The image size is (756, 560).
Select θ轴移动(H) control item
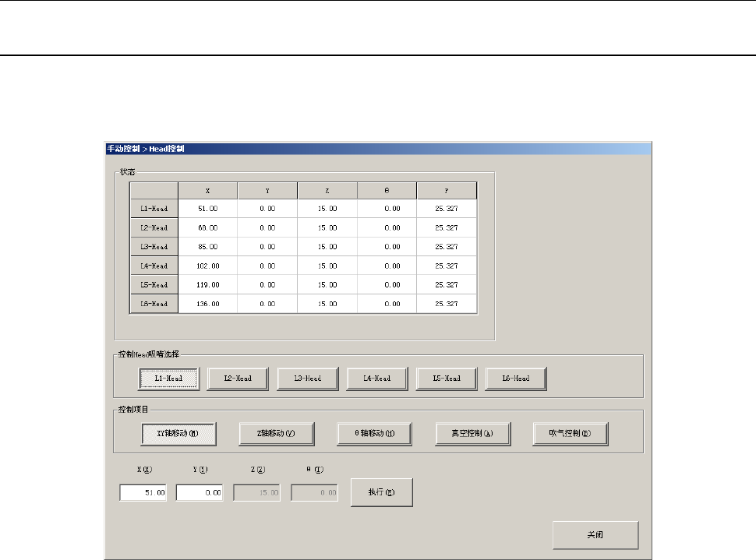tap(374, 434)
